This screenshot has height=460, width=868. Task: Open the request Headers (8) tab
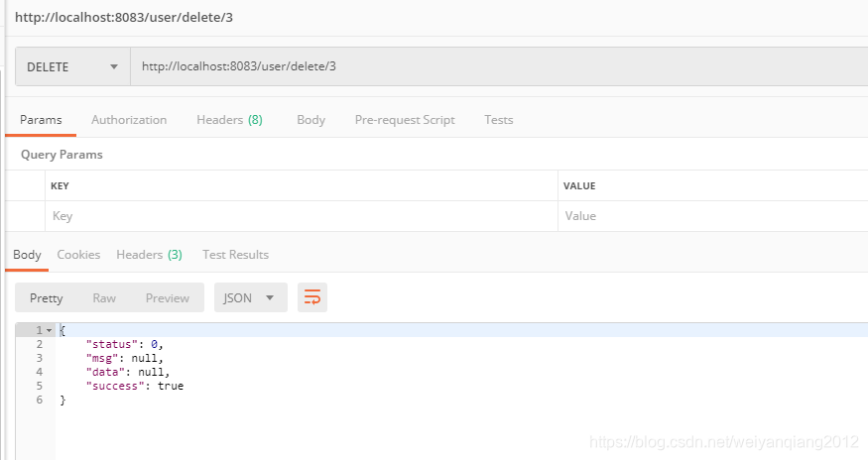230,120
